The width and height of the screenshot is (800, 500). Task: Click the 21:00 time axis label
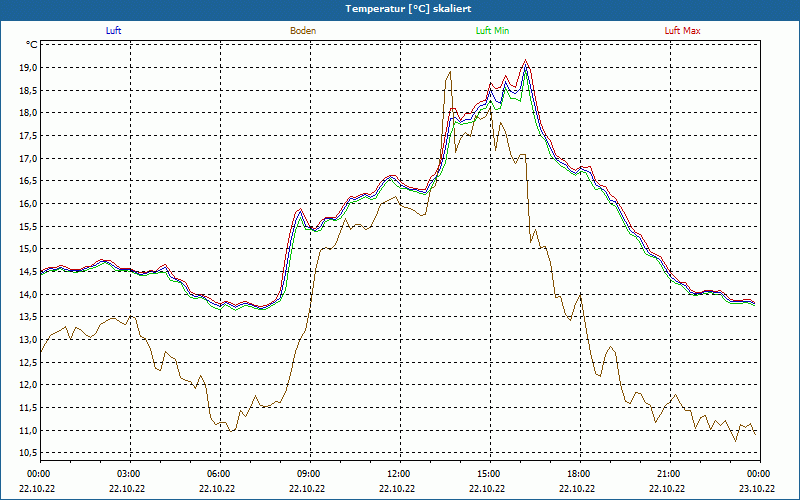(668, 474)
